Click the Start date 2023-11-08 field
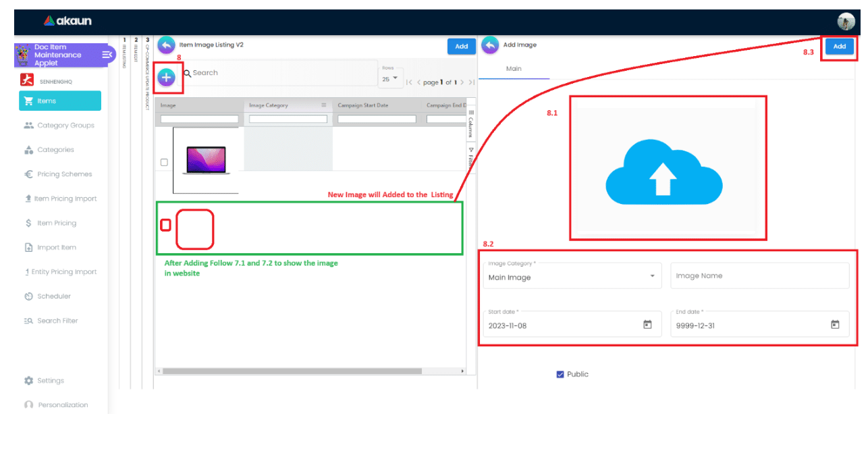 572,324
